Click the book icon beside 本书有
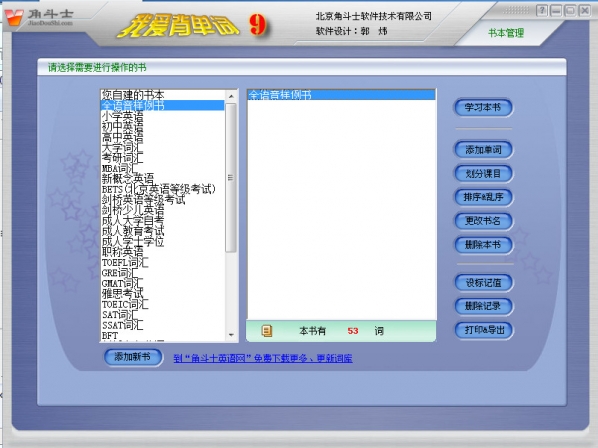Image resolution: width=598 pixels, height=448 pixels. (267, 331)
